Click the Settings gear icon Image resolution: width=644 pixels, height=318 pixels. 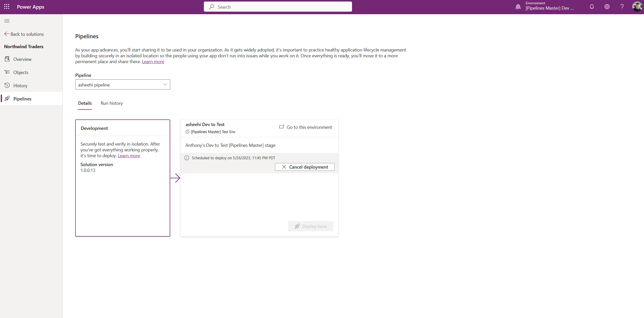coord(607,7)
